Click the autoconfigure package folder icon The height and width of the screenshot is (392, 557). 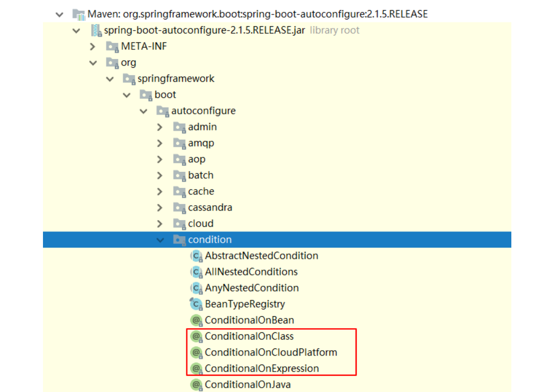coord(163,111)
